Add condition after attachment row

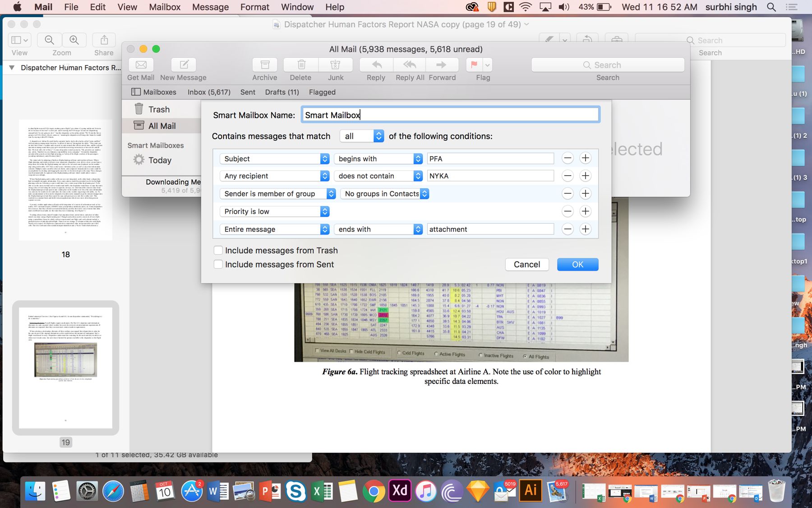coord(585,229)
